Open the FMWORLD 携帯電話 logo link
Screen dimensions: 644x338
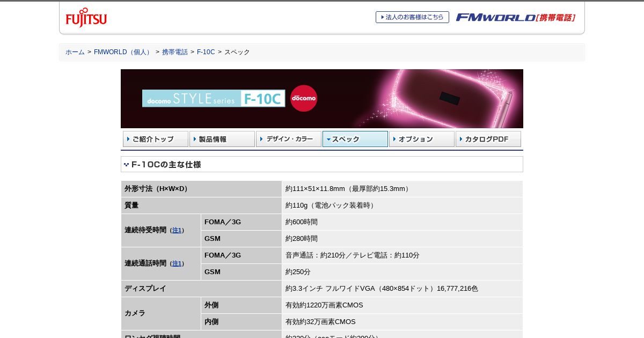(x=516, y=18)
